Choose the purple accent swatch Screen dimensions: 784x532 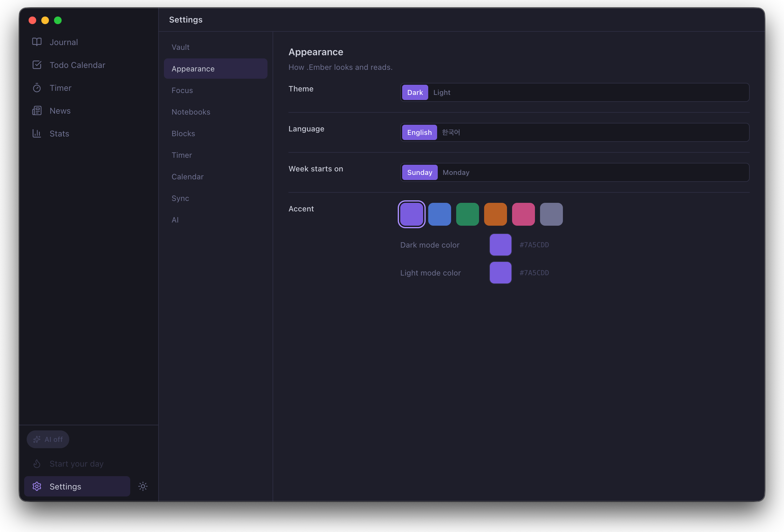tap(412, 214)
